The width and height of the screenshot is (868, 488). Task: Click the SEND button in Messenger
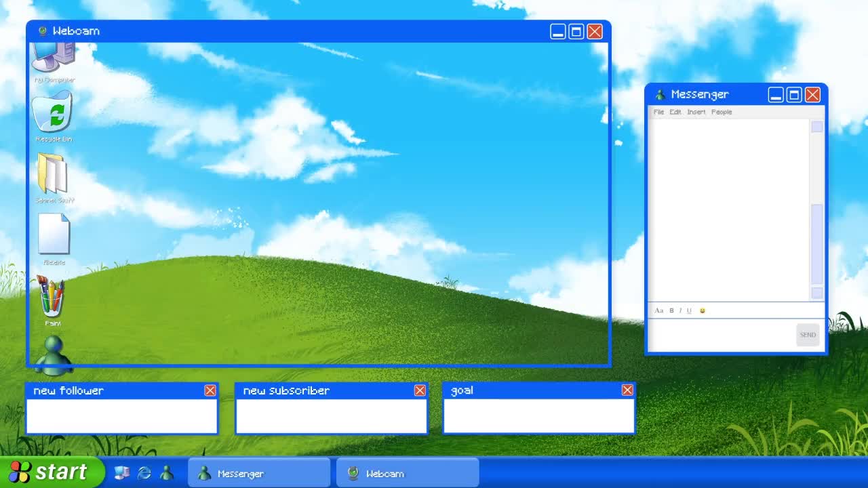tap(808, 335)
